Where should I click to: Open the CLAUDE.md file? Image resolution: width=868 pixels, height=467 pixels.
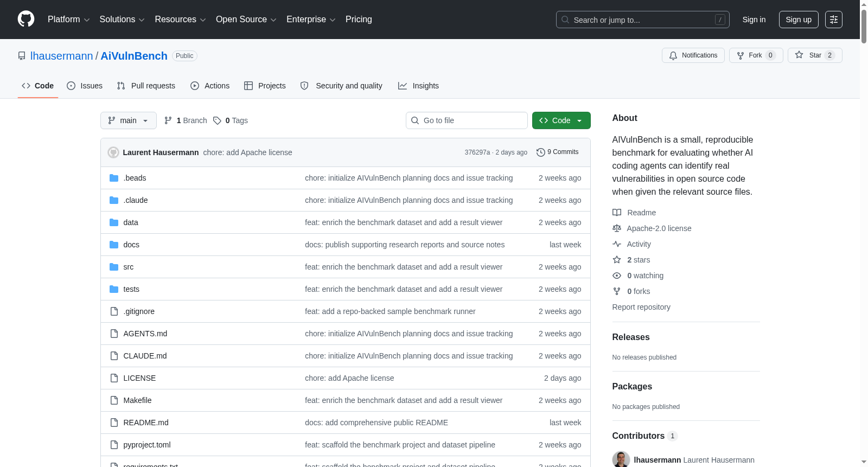pos(145,356)
